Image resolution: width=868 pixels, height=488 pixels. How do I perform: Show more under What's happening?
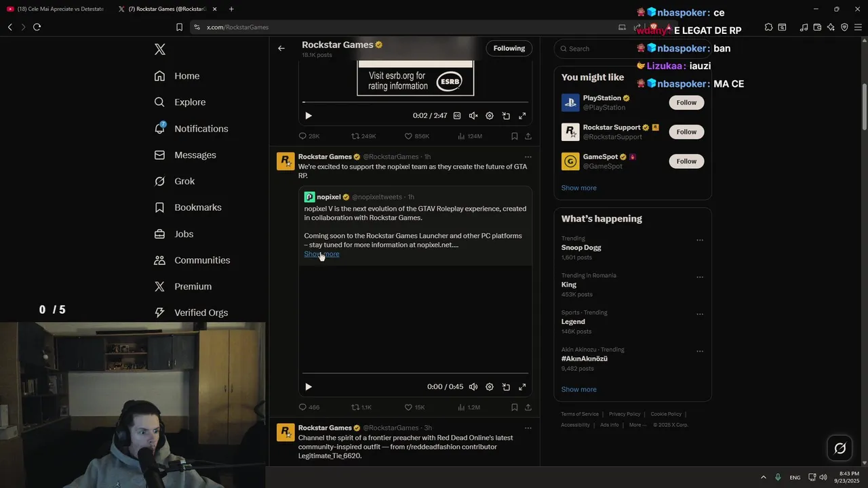(579, 390)
